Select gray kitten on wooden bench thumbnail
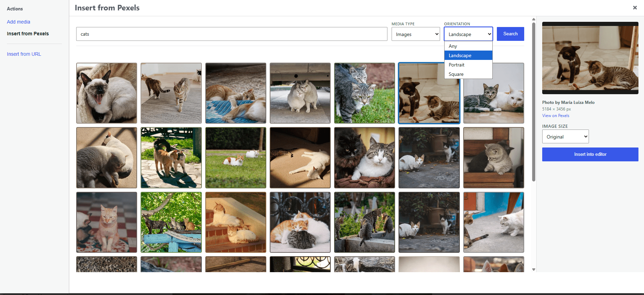 [494, 158]
